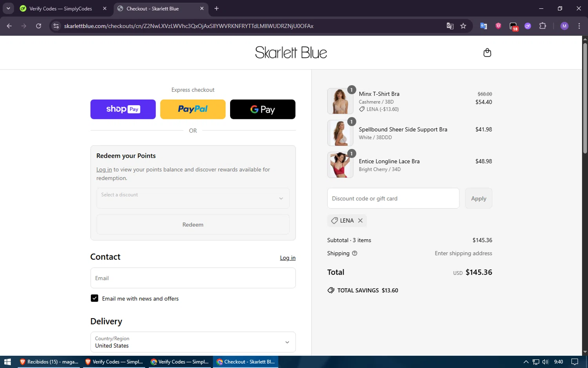Click the browser forward arrow
Screen dimensions: 588x368
coord(24,26)
